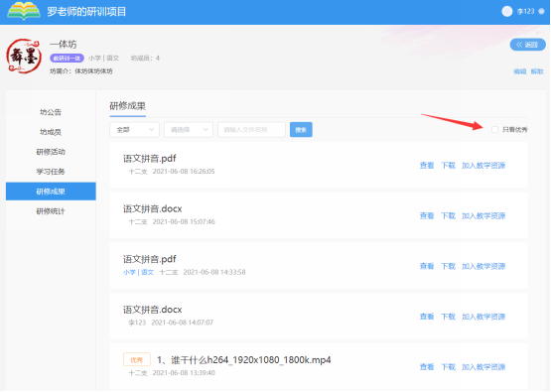
Task: Click the 研修成果 tab heading
Action: [127, 106]
